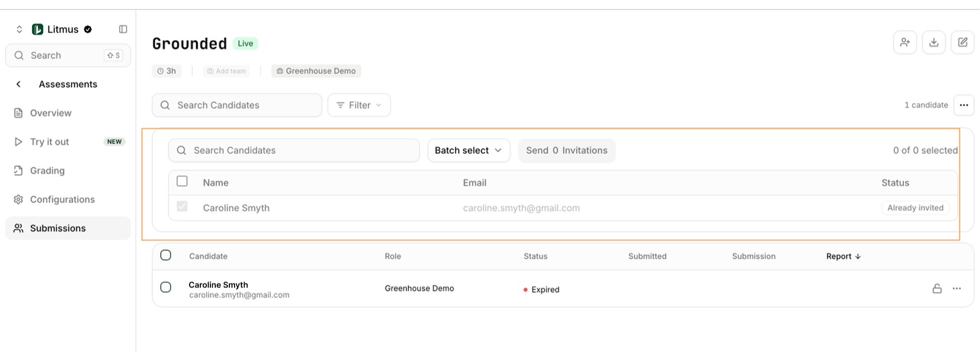Screen dimensions: 980x353
Task: Click the Overview document icon
Action: point(19,113)
